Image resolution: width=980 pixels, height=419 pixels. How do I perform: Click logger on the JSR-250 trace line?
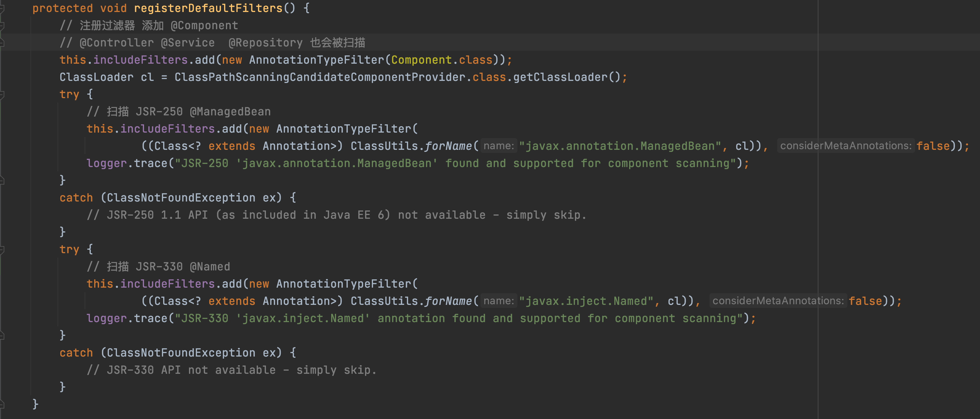click(106, 163)
